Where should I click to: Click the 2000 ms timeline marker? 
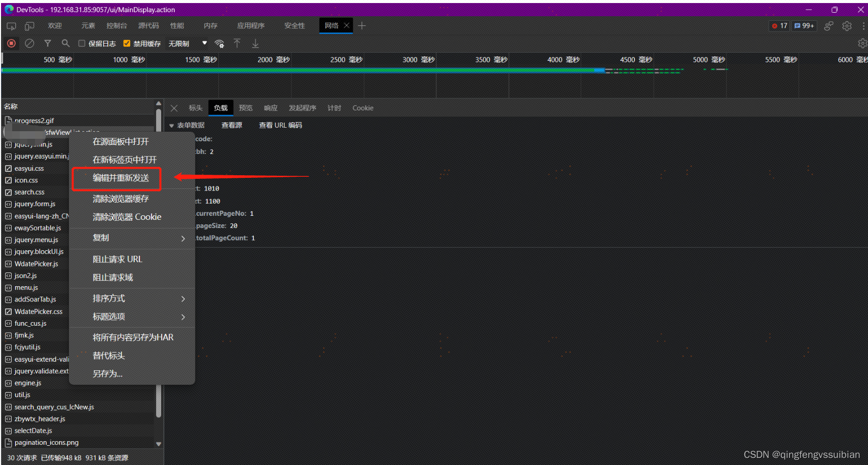(273, 60)
